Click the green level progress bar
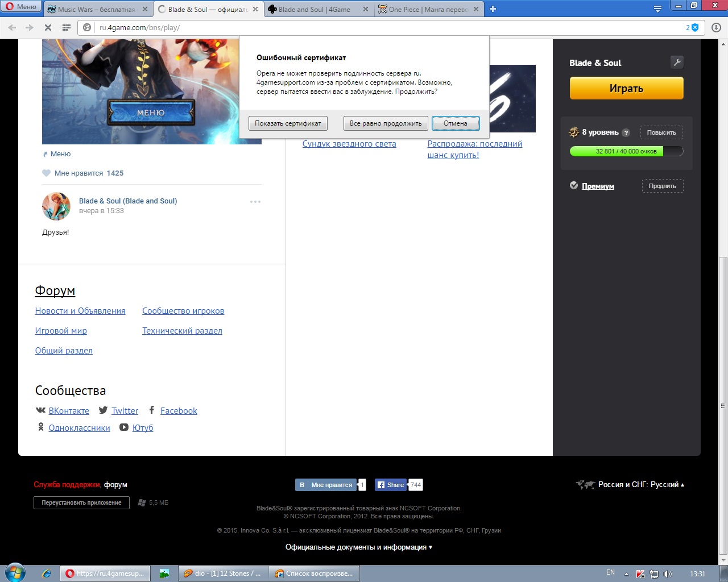The height and width of the screenshot is (582, 728). pos(626,151)
